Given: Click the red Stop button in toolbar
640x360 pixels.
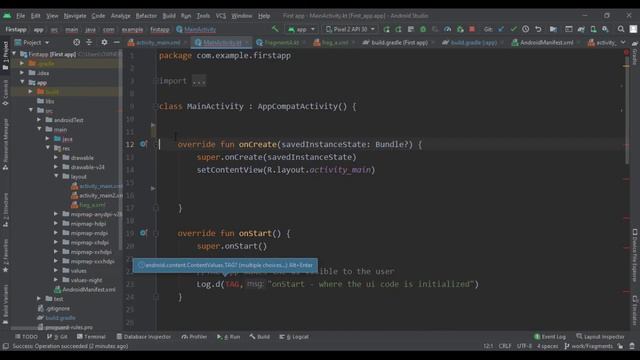Looking at the screenshot, I should (x=472, y=29).
